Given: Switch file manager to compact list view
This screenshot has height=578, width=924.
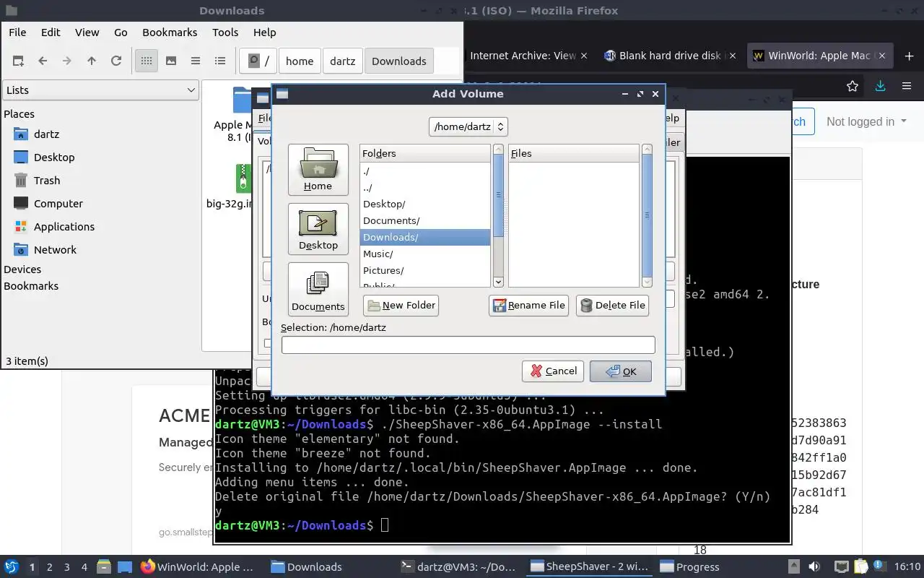Looking at the screenshot, I should click(x=196, y=61).
